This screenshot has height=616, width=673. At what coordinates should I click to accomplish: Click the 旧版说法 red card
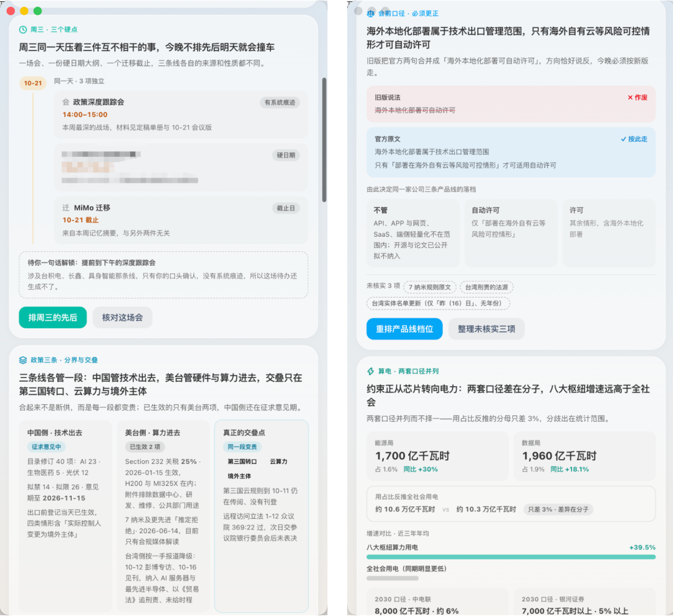pos(511,104)
